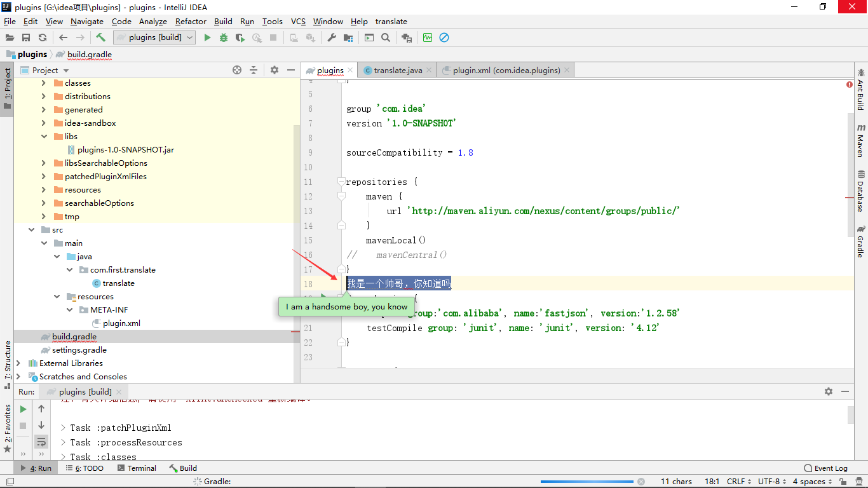Open Search Everywhere with the magnifier icon
868x488 pixels.
pyautogui.click(x=385, y=37)
